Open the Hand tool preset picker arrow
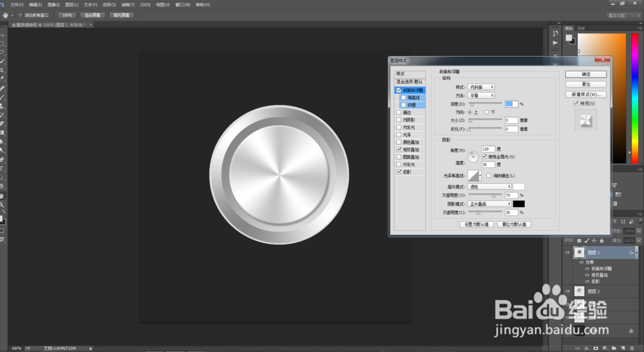Screen dimensions: 644x352 tap(12, 15)
